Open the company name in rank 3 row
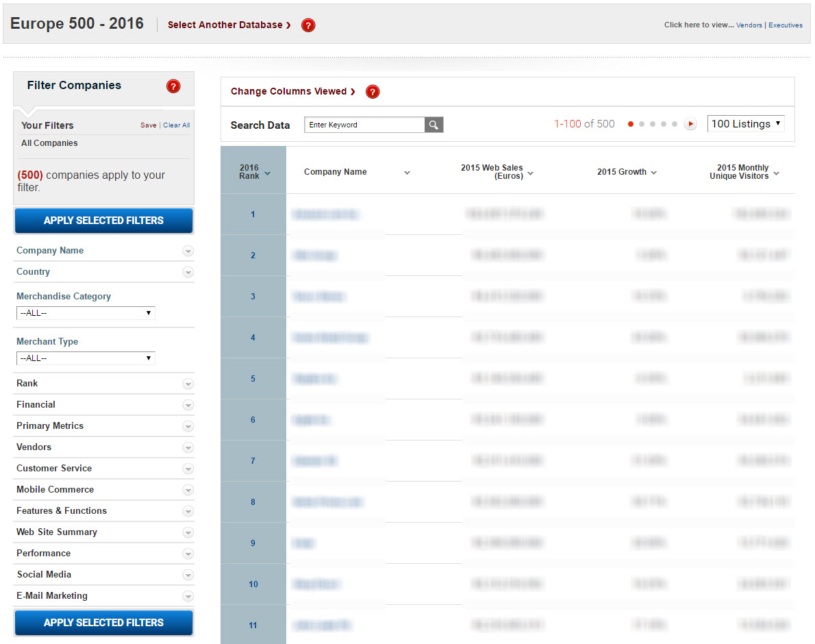Viewport: 815px width, 644px height. point(318,296)
